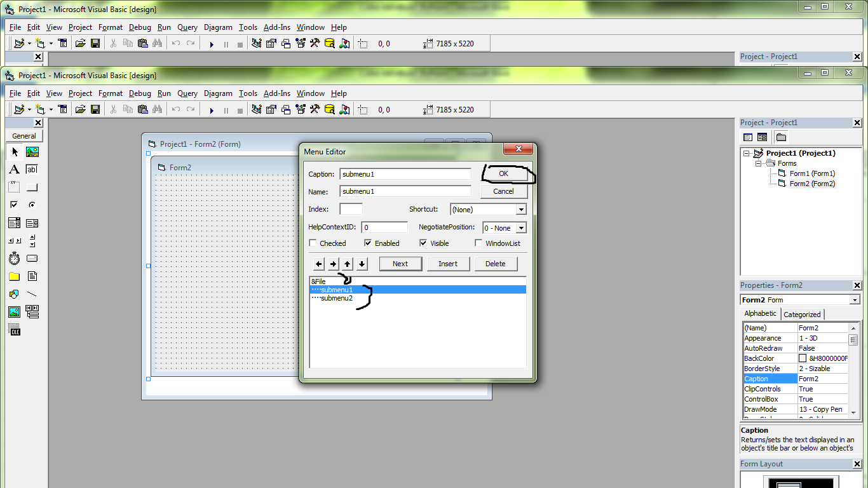Click Open Project icon in front window toolbar
The image size is (868, 488).
click(x=80, y=109)
